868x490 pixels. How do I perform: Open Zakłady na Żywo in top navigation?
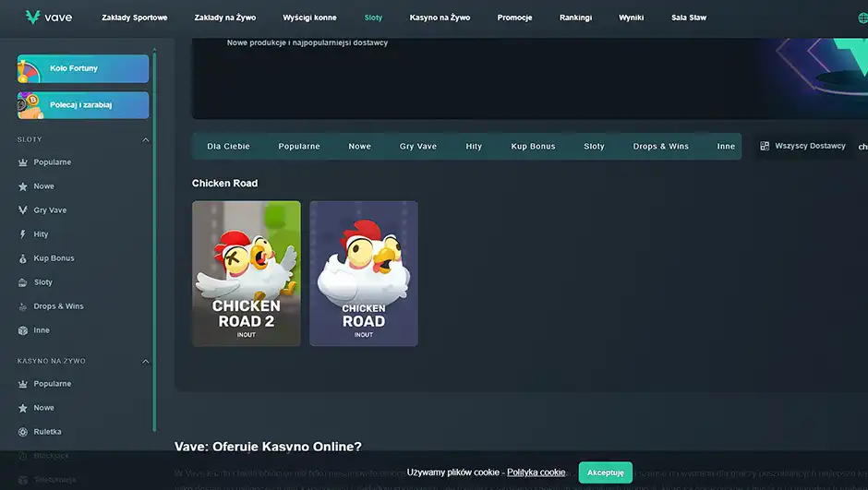tap(225, 18)
